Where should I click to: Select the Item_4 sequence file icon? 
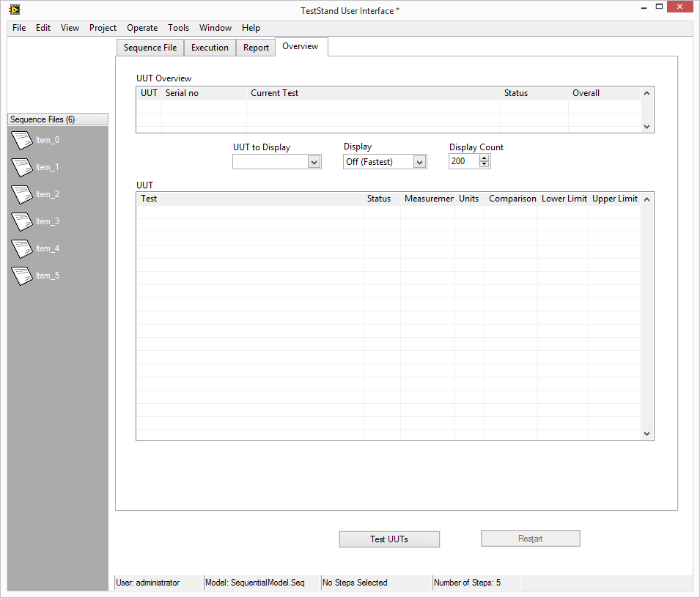(x=21, y=248)
